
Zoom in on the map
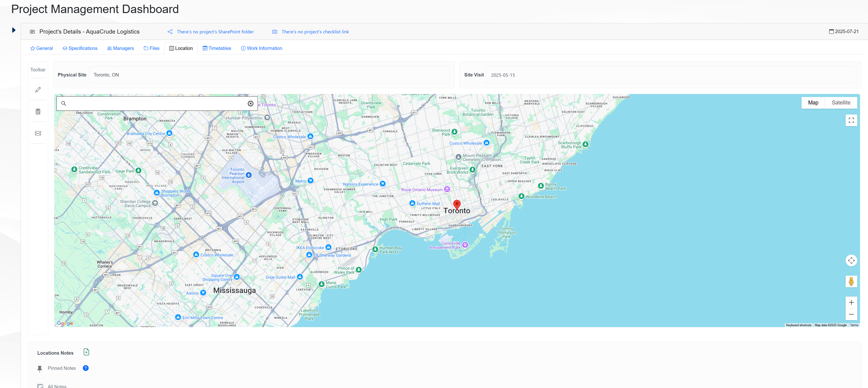click(x=851, y=302)
